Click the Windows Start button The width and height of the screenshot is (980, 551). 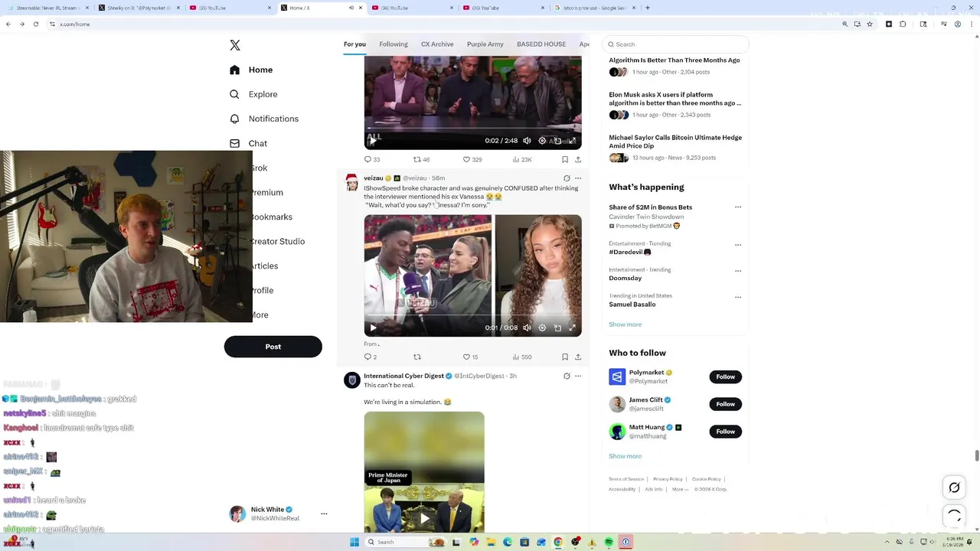point(354,542)
